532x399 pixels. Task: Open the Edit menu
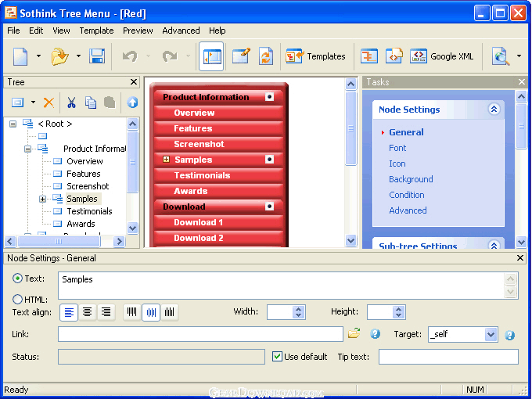(36, 31)
